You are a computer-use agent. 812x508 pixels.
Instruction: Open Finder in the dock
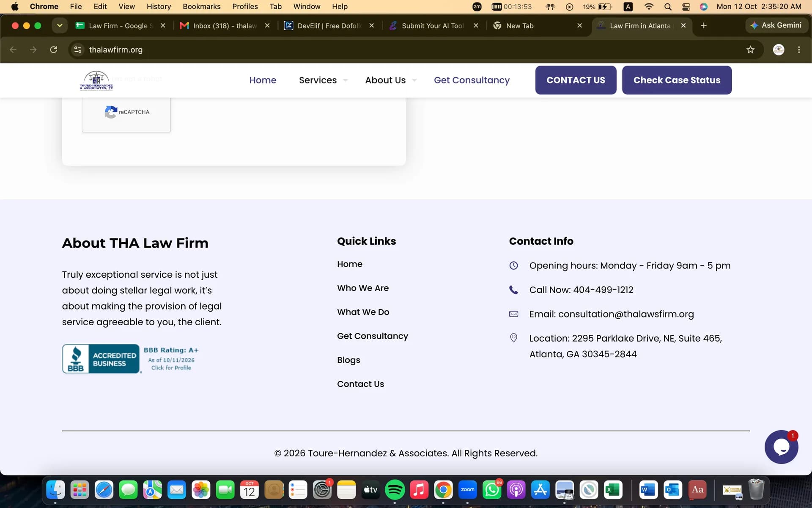click(x=55, y=490)
